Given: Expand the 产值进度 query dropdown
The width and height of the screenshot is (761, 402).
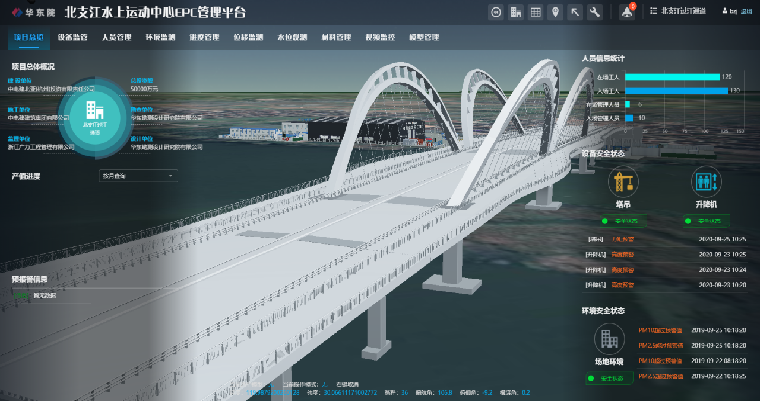Looking at the screenshot, I should [x=138, y=176].
